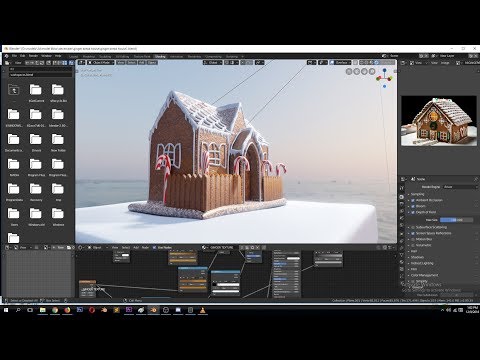Expand the Film panel
480x360 pixels.
click(414, 269)
